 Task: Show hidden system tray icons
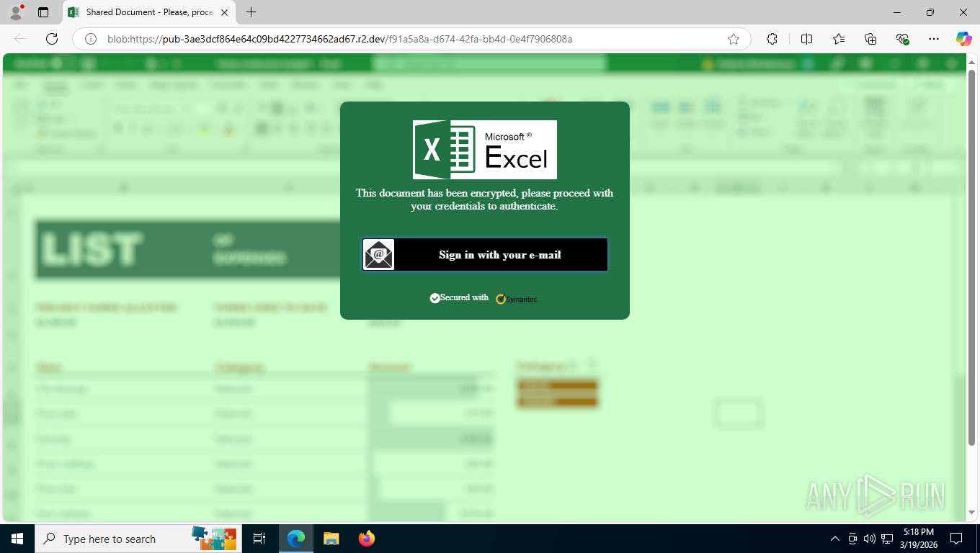pyautogui.click(x=835, y=539)
